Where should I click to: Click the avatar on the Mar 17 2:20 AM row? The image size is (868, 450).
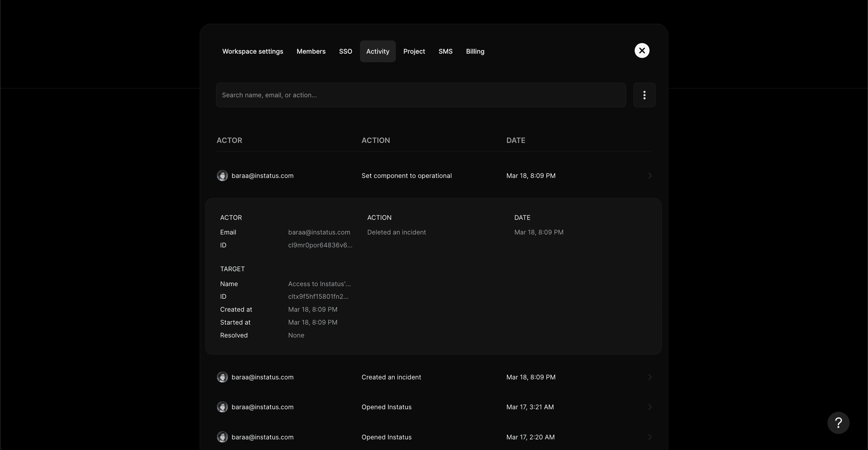point(222,437)
